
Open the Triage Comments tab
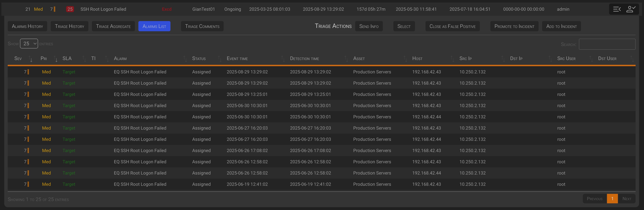click(x=202, y=26)
